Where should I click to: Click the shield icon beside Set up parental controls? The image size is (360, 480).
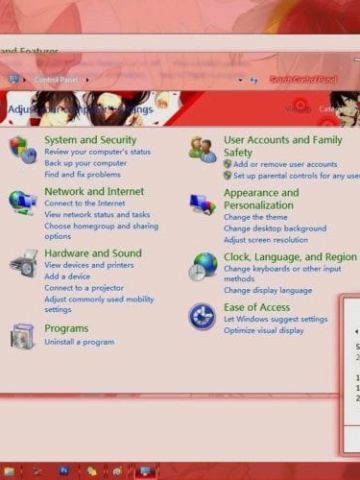(228, 175)
